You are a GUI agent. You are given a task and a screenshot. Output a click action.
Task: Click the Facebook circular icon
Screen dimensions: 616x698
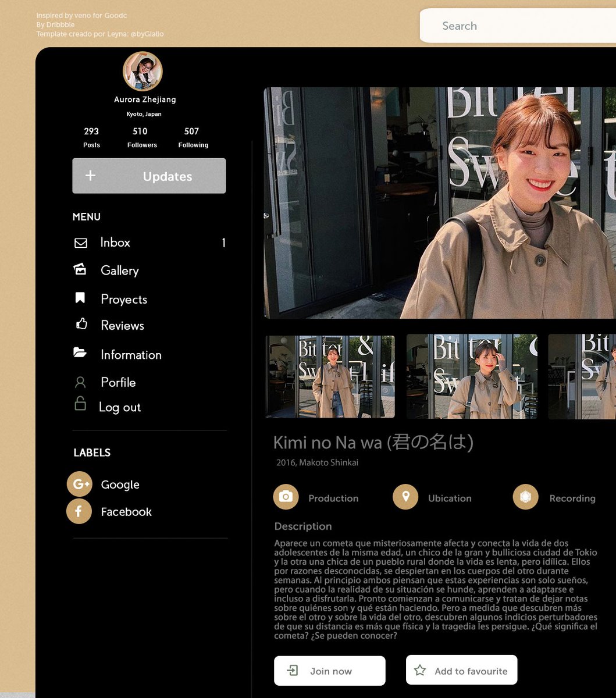[79, 511]
